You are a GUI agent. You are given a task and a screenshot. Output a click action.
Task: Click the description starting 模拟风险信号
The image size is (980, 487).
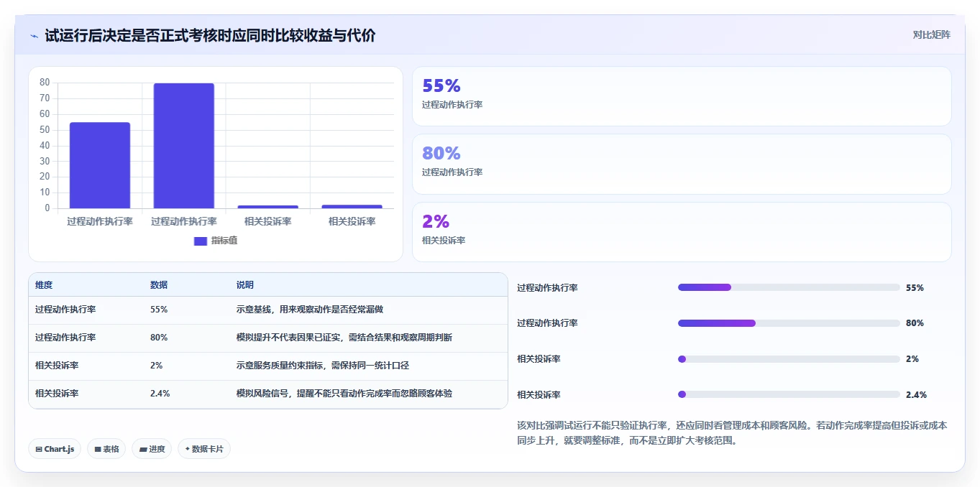coord(344,394)
